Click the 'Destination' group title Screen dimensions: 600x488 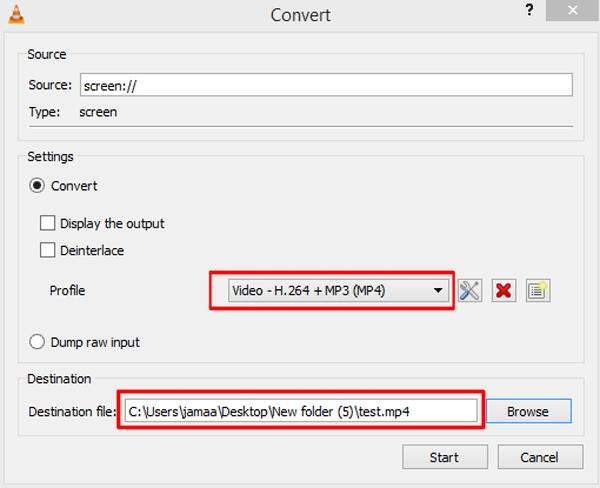coord(59,379)
